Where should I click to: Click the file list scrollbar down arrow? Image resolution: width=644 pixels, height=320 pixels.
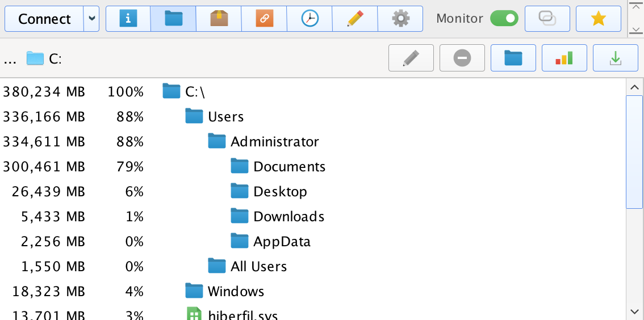tap(634, 312)
